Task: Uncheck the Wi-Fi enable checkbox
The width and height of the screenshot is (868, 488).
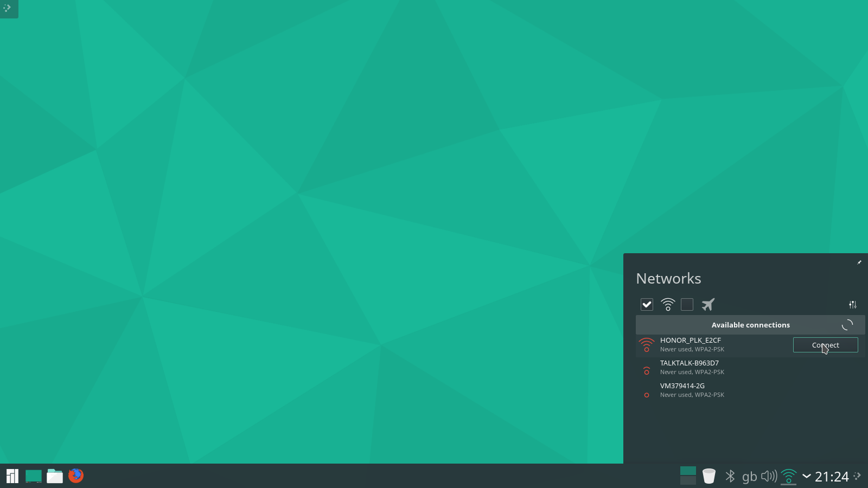Action: click(x=647, y=305)
